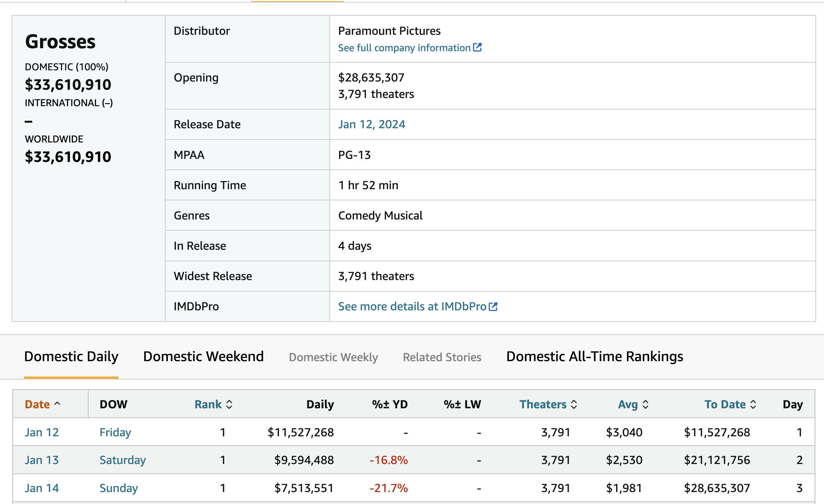
Task: Follow See more details at IMDbPro link
Action: (x=412, y=307)
